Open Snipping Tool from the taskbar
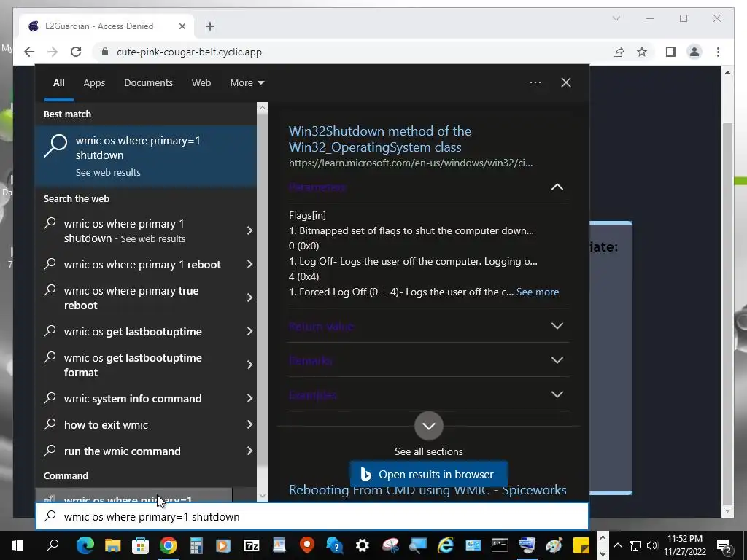Image resolution: width=747 pixels, height=560 pixels. click(390, 545)
